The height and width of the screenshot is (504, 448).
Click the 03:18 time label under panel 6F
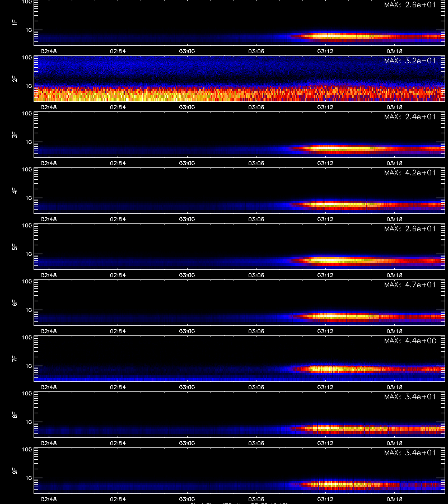[x=394, y=331]
